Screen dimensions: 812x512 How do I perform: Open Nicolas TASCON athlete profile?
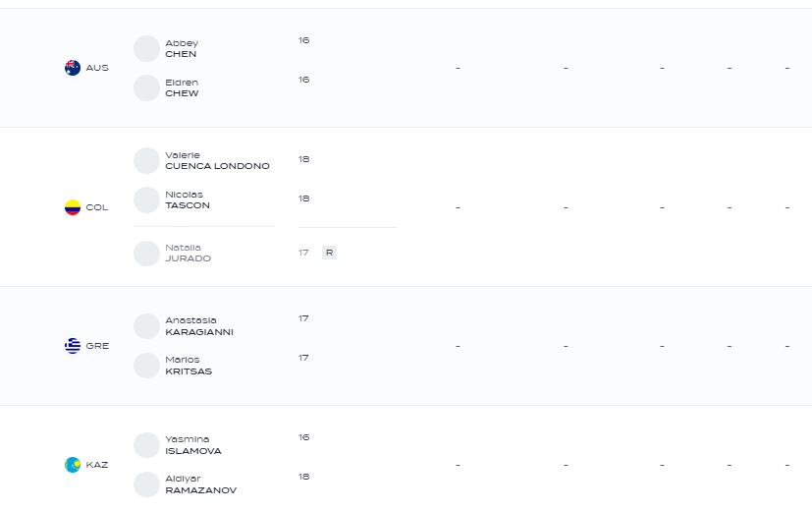point(188,200)
